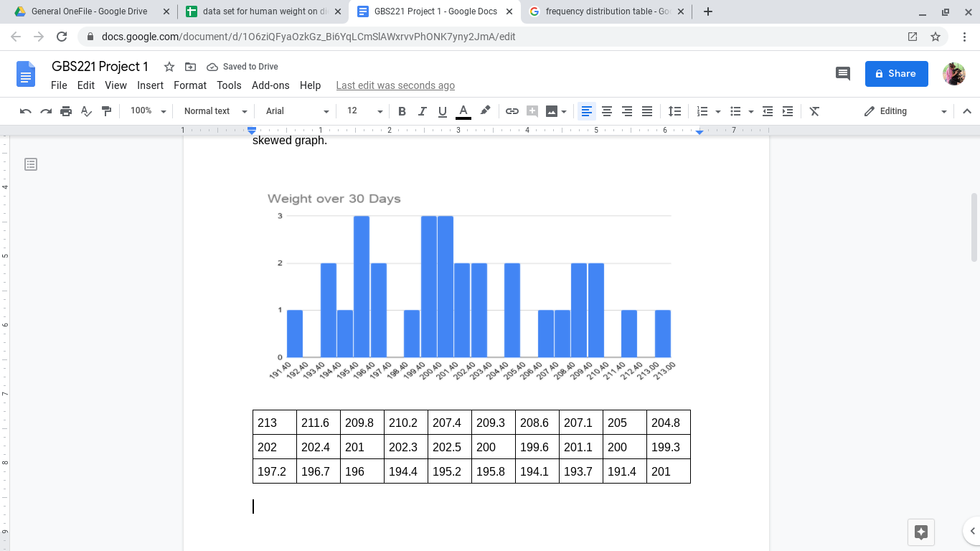Viewport: 980px width, 551px height.
Task: Open Normal text style dropdown
Action: click(215, 111)
